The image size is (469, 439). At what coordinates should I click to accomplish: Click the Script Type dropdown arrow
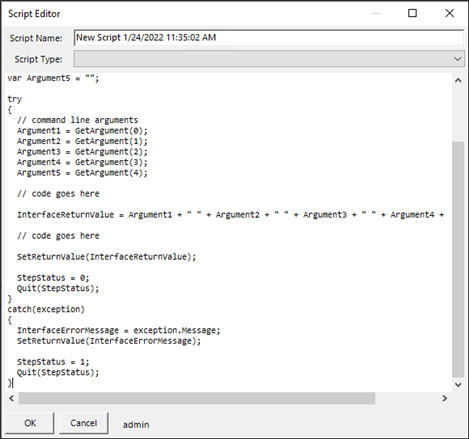click(457, 59)
